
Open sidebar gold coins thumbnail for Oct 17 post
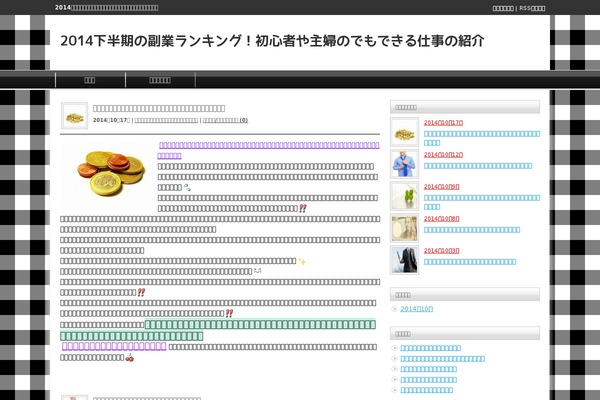pos(404,132)
